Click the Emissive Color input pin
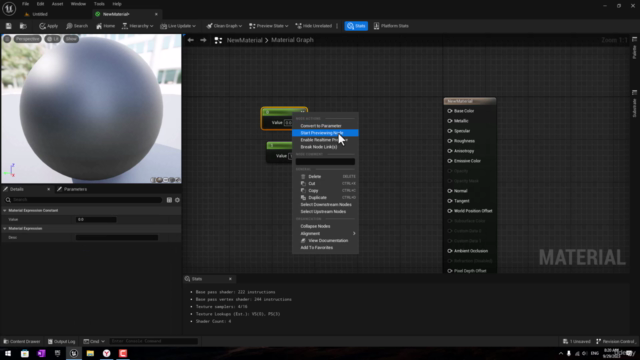The height and width of the screenshot is (360, 640). (449, 161)
